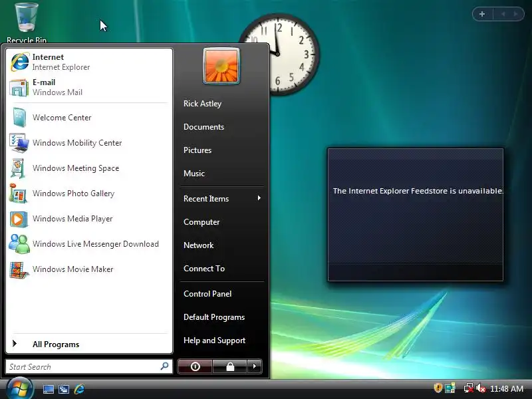Click Switch between windows Quick Launch icon

63,389
